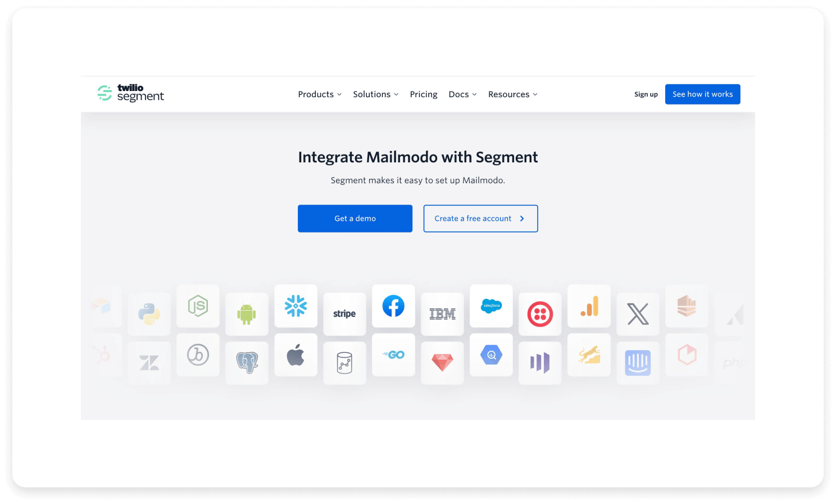836x504 pixels.
Task: Select the Facebook integration icon
Action: point(393,306)
